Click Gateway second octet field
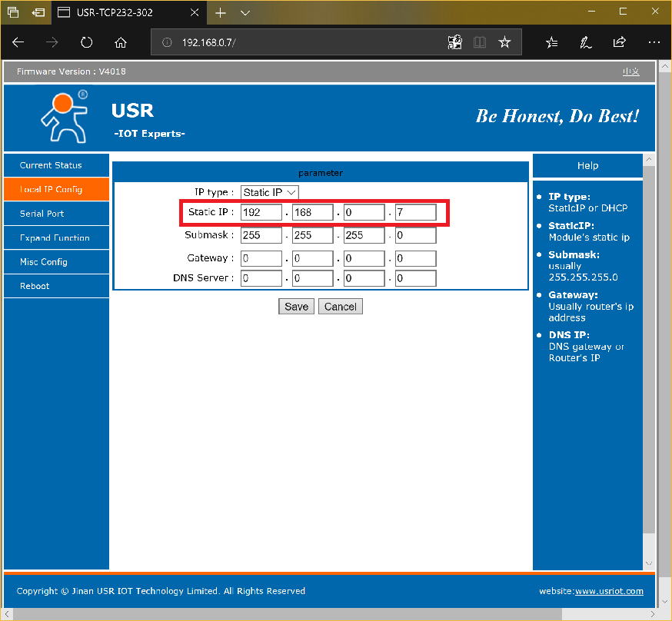The height and width of the screenshot is (621, 672). (x=312, y=258)
